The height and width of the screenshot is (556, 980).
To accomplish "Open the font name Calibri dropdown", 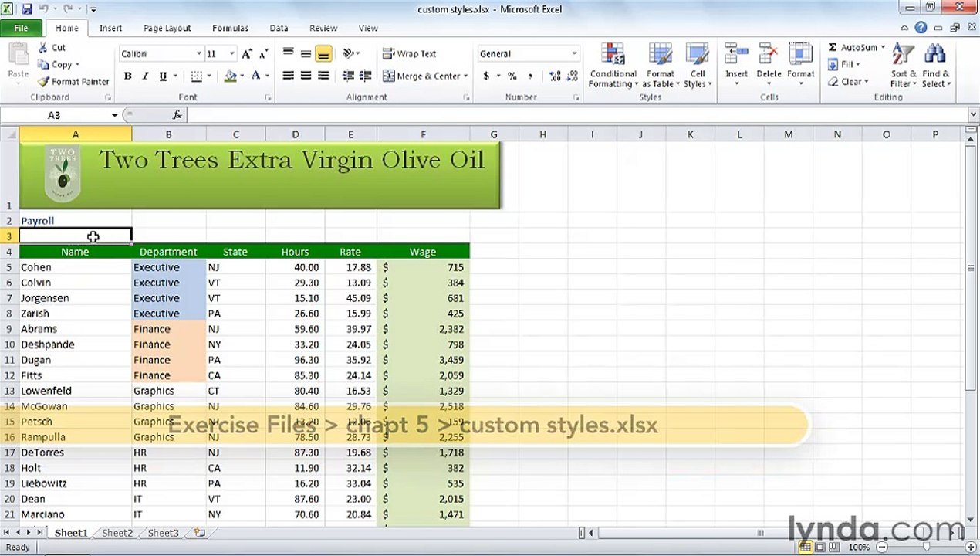I will (198, 54).
